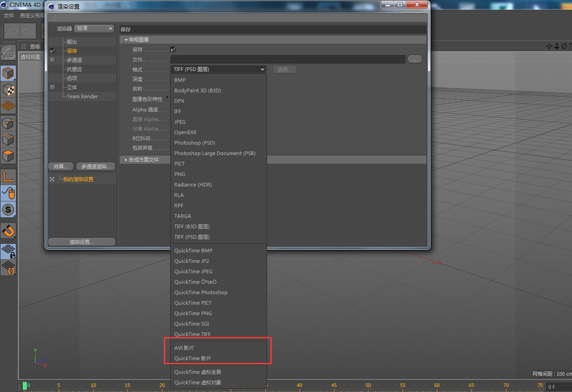
Task: Select the Model mode cube icon
Action: (x=8, y=73)
